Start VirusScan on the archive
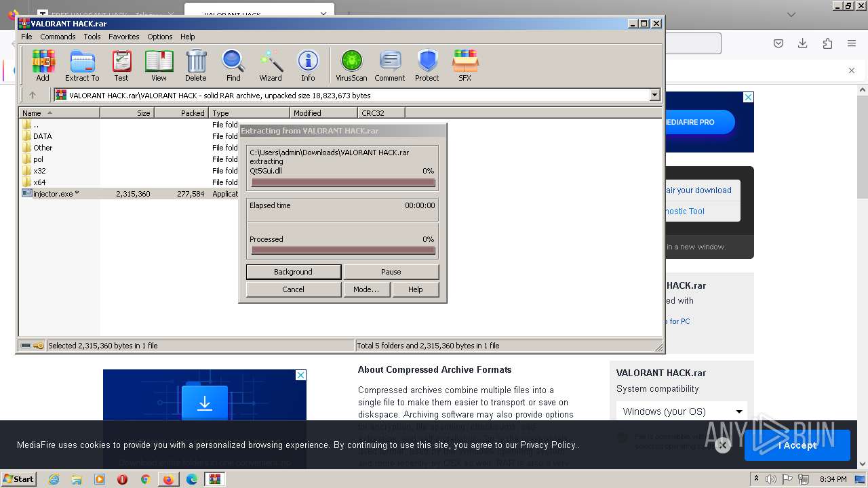Screen dimensions: 868x488 tap(351, 66)
